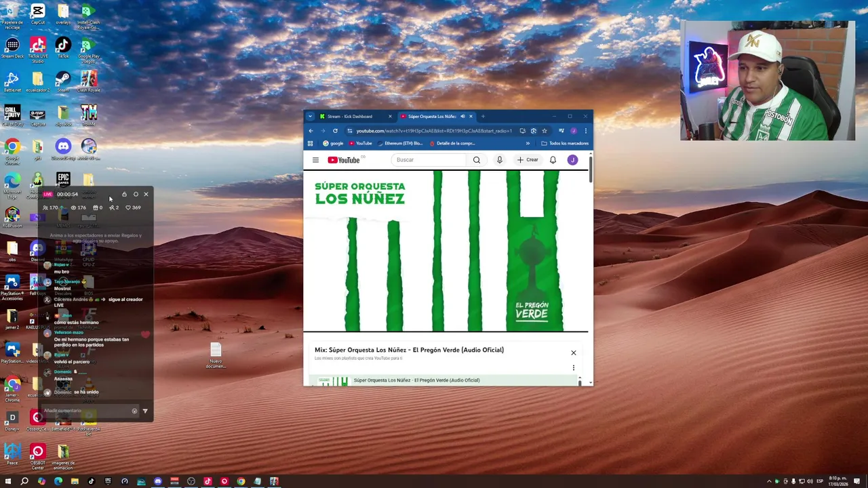
Task: Open Google Play Juegos shortcut
Action: click(88, 50)
